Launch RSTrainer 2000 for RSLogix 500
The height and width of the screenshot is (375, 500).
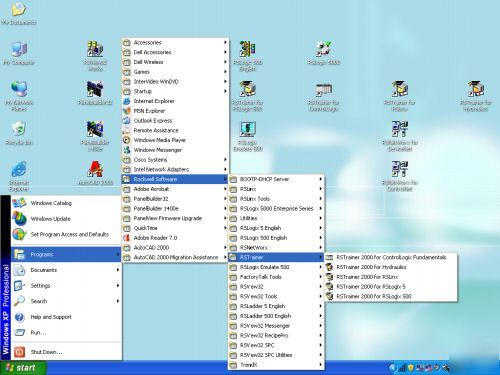(x=391, y=296)
